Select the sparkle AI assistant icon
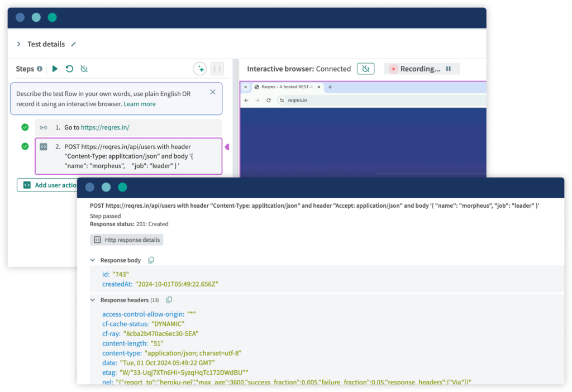 coord(201,69)
